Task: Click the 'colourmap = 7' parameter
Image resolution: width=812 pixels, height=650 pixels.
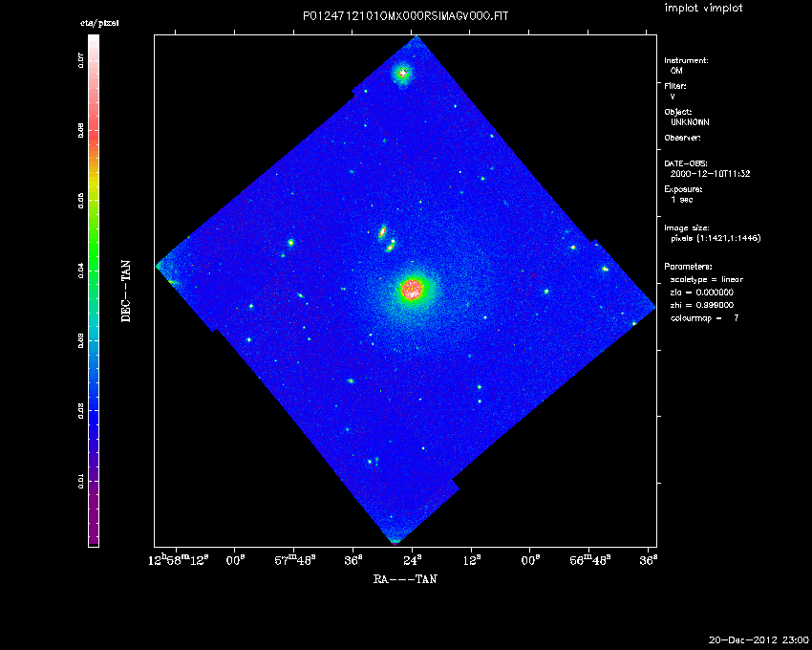Action: click(705, 317)
